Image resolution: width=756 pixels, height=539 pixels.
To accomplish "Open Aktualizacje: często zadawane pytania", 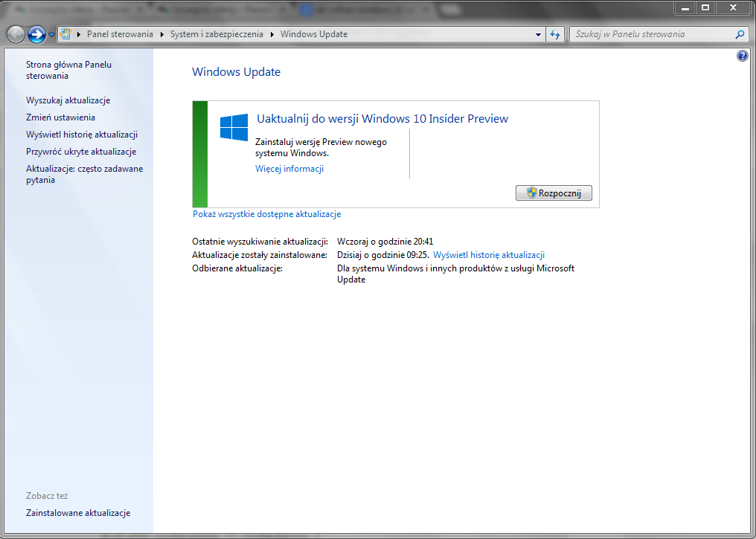I will click(x=84, y=175).
